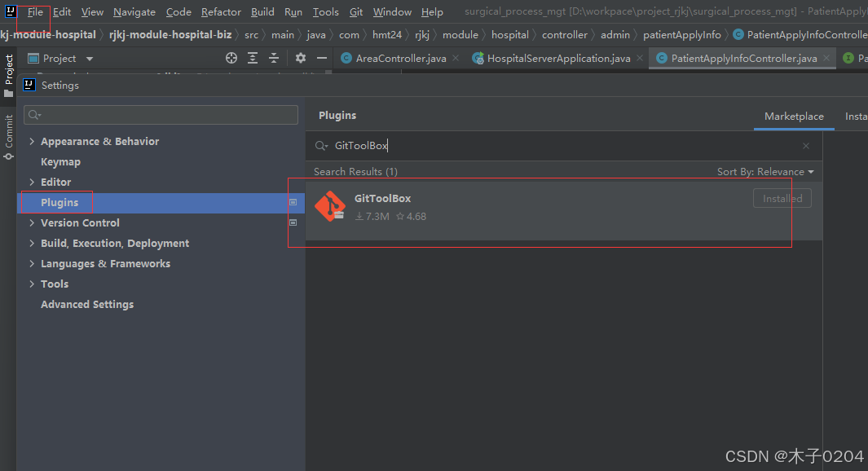Image resolution: width=868 pixels, height=471 pixels.
Task: Expand the Tools settings node
Action: click(32, 284)
